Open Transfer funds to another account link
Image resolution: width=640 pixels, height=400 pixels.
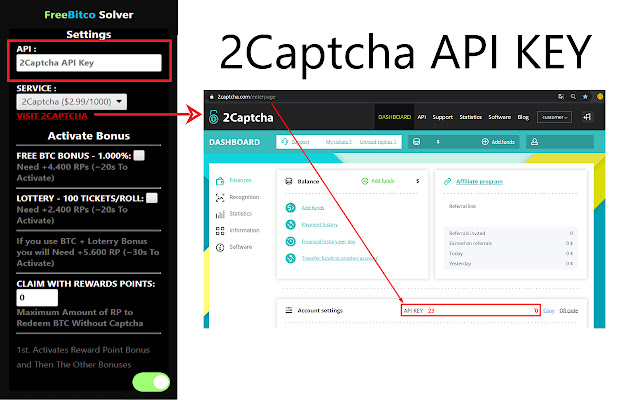(339, 258)
